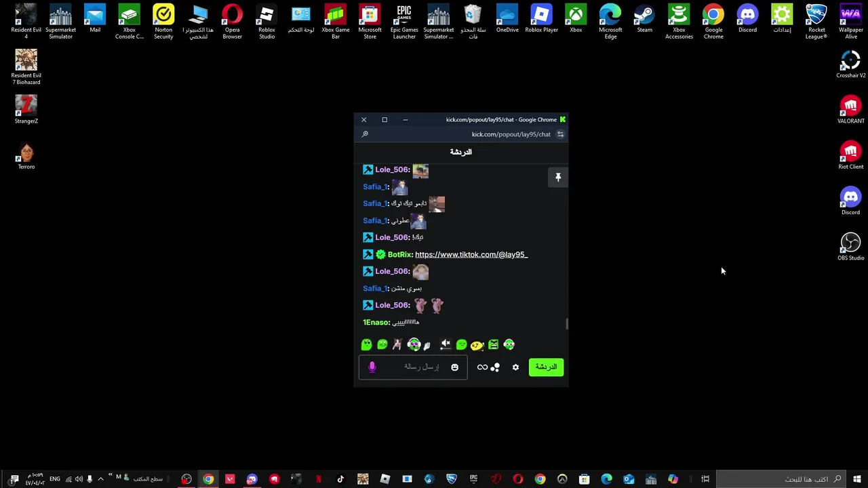868x488 pixels.
Task: Open Norton Security shortcut
Action: (x=163, y=22)
